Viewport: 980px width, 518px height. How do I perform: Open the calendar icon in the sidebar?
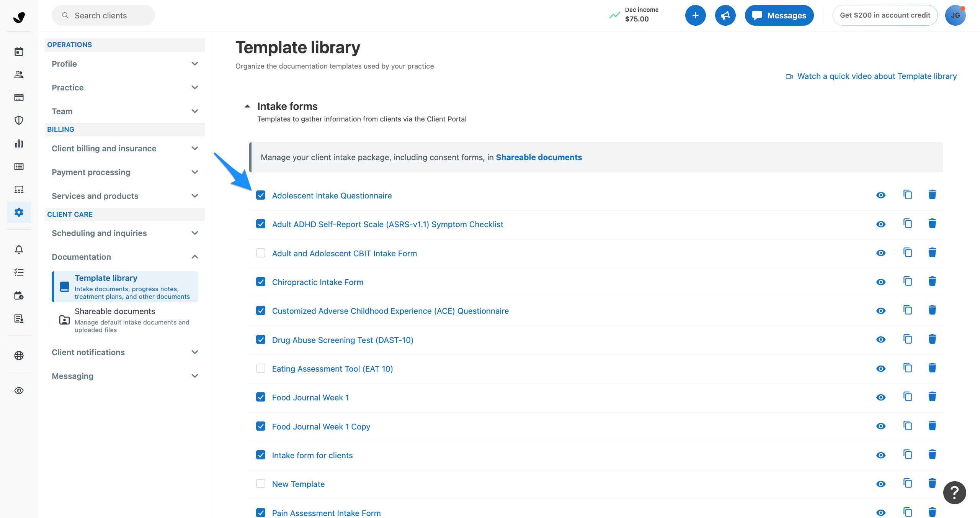19,51
